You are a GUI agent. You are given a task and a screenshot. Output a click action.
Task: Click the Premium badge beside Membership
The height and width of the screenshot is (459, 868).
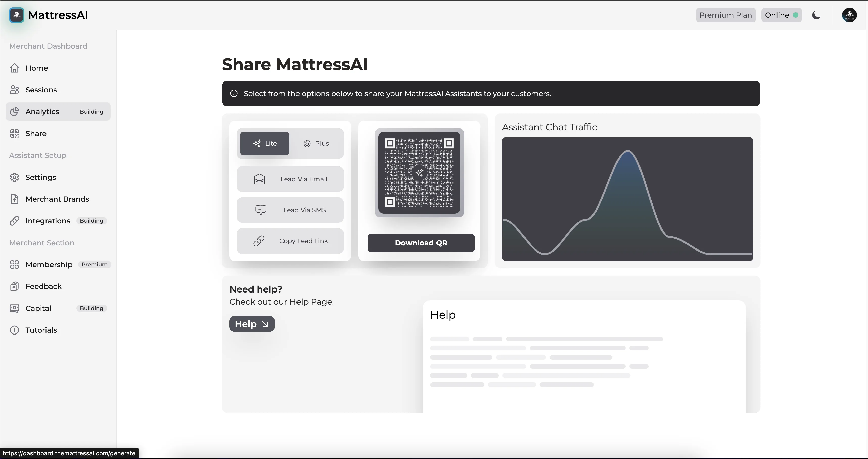94,265
